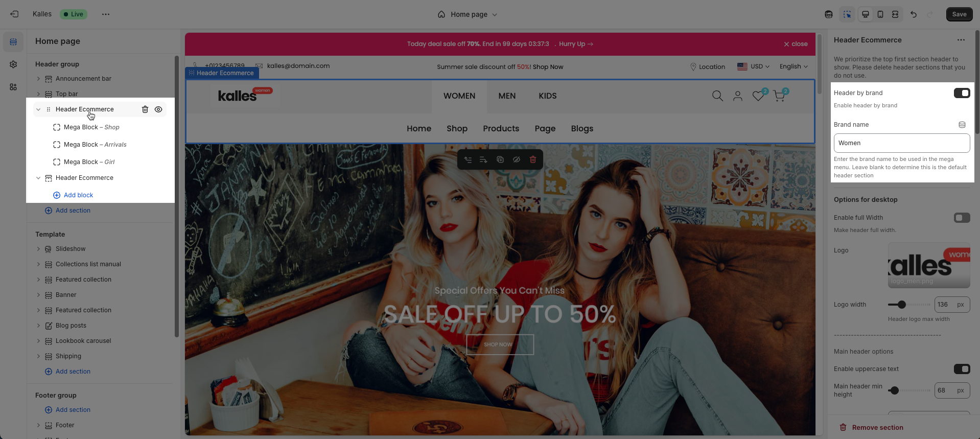The height and width of the screenshot is (439, 980).
Task: Open Header Ecommerce settings more-options dots
Action: [961, 40]
